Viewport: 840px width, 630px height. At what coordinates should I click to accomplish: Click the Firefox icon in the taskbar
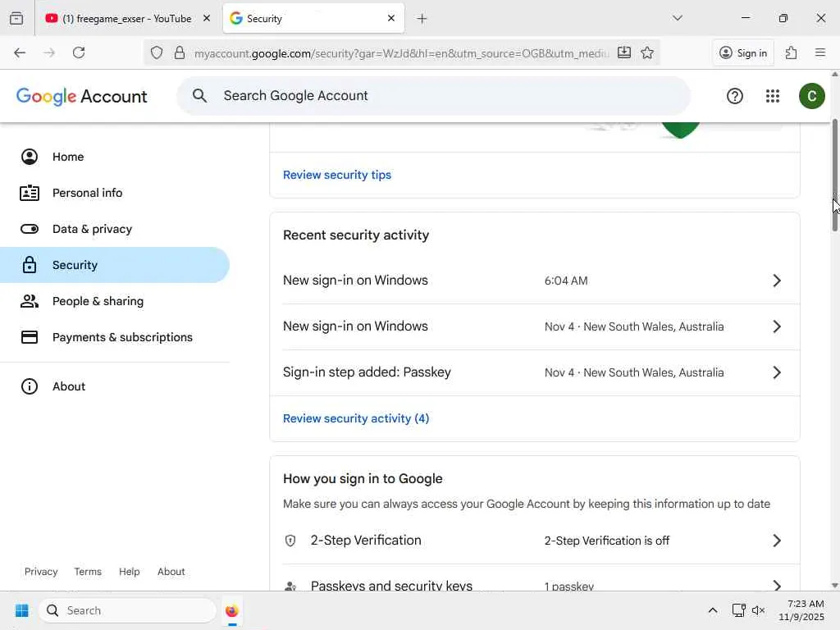click(x=231, y=610)
